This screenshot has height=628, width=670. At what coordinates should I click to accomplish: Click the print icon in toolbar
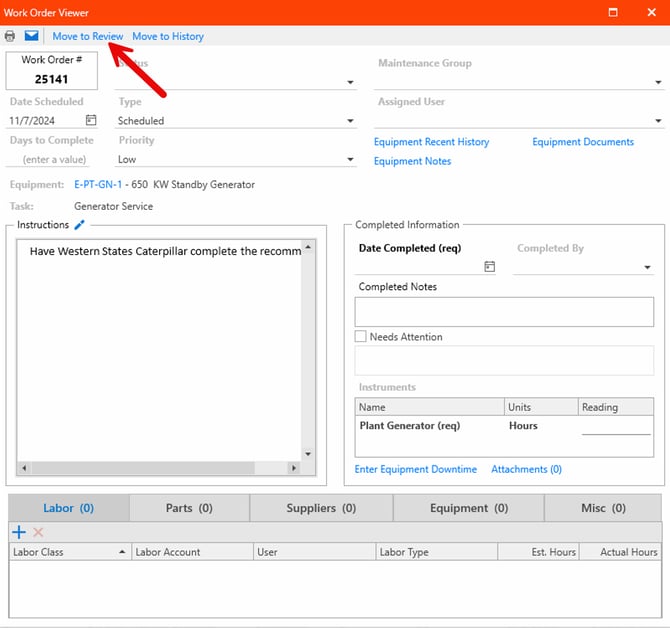click(10, 36)
